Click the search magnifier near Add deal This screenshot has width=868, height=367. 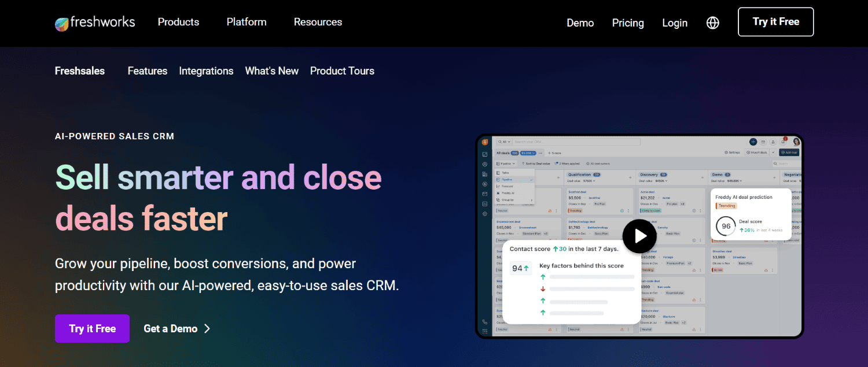coord(775,164)
